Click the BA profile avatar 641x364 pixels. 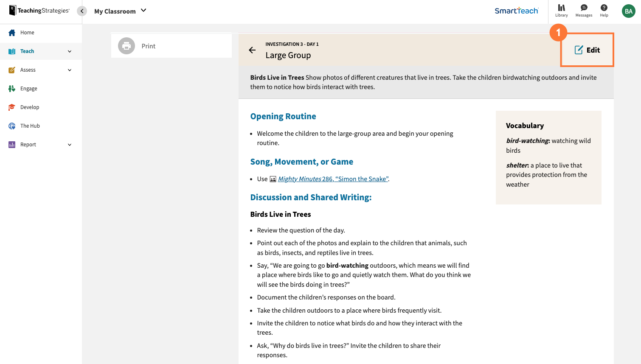(629, 11)
